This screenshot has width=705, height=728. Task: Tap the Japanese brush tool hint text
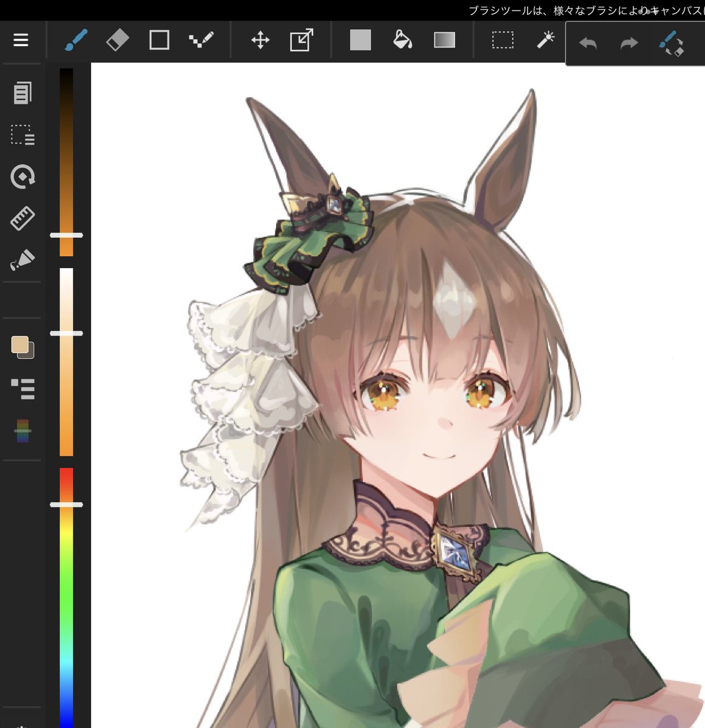click(x=586, y=10)
